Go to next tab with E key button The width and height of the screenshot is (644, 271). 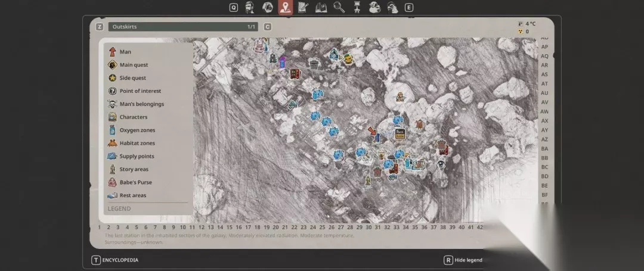click(x=408, y=7)
